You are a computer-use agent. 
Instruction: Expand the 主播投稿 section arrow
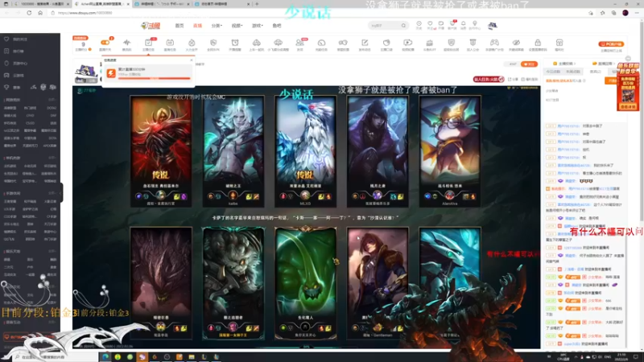click(x=574, y=64)
